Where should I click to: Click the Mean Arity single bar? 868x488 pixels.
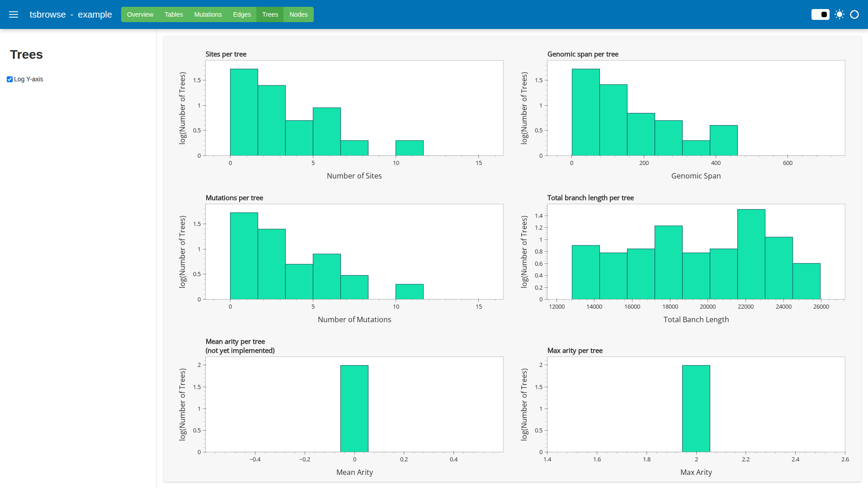point(354,408)
